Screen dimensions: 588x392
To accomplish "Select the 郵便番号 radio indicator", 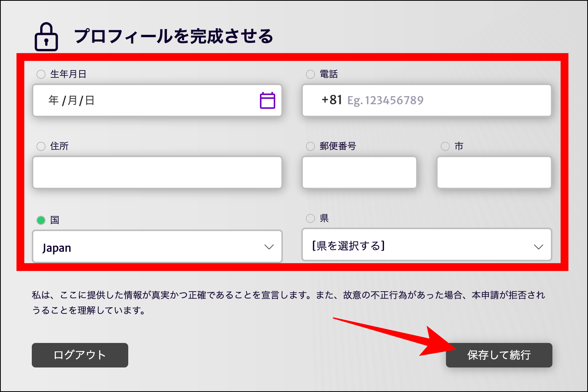I will point(310,146).
